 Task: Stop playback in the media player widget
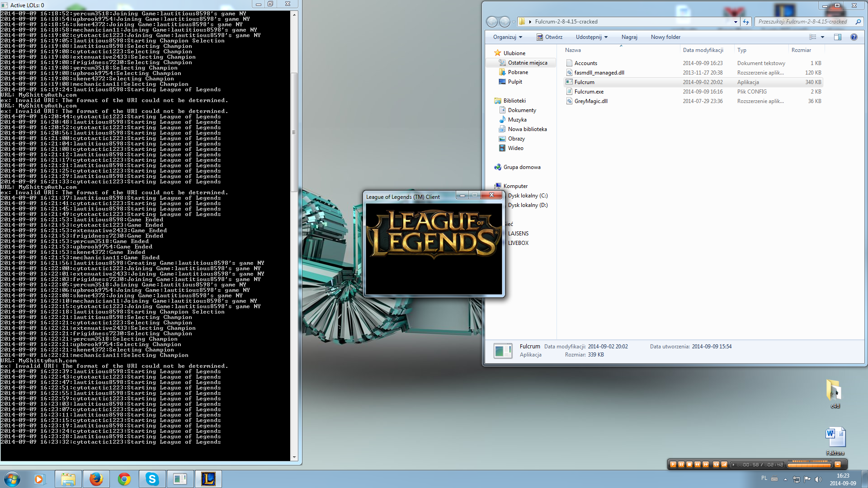[689, 464]
